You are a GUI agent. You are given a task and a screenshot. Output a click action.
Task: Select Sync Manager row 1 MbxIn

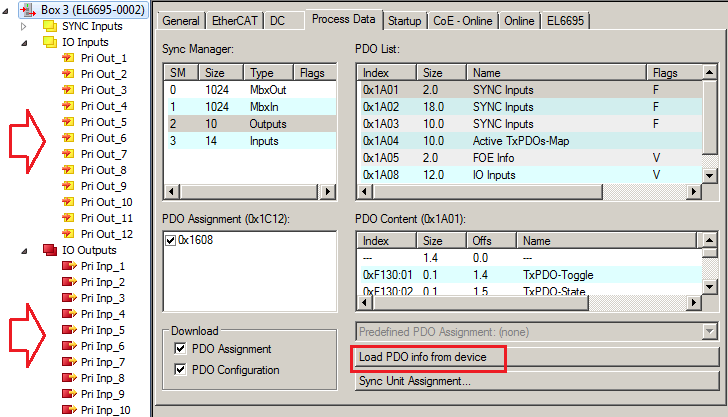tap(250, 107)
